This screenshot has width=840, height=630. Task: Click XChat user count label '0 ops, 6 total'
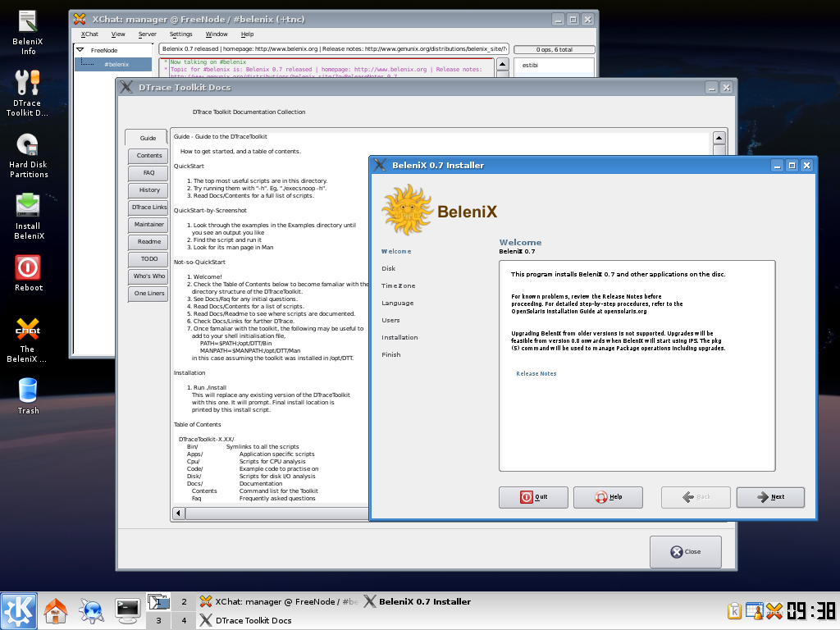(x=554, y=49)
